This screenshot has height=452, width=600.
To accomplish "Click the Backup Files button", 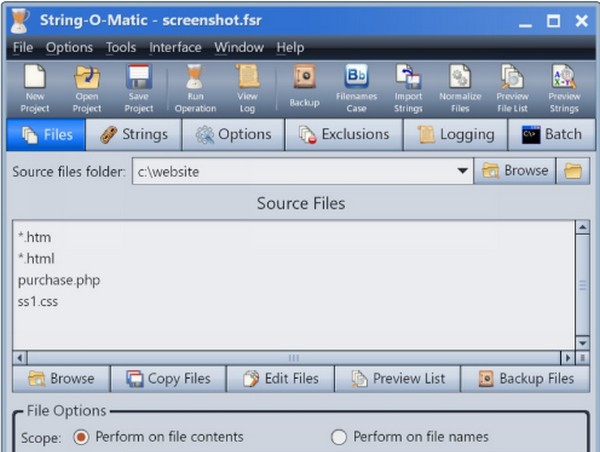I will [x=525, y=379].
